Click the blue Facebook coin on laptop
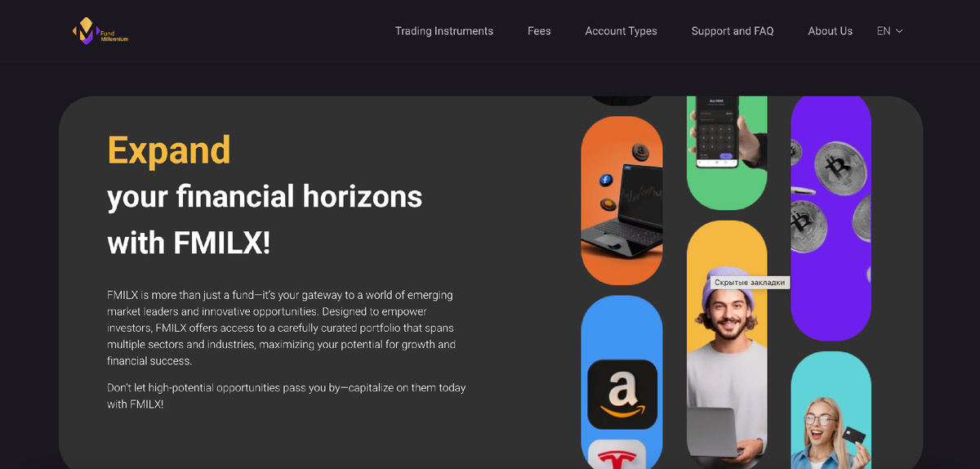This screenshot has width=980, height=469. coord(606,180)
